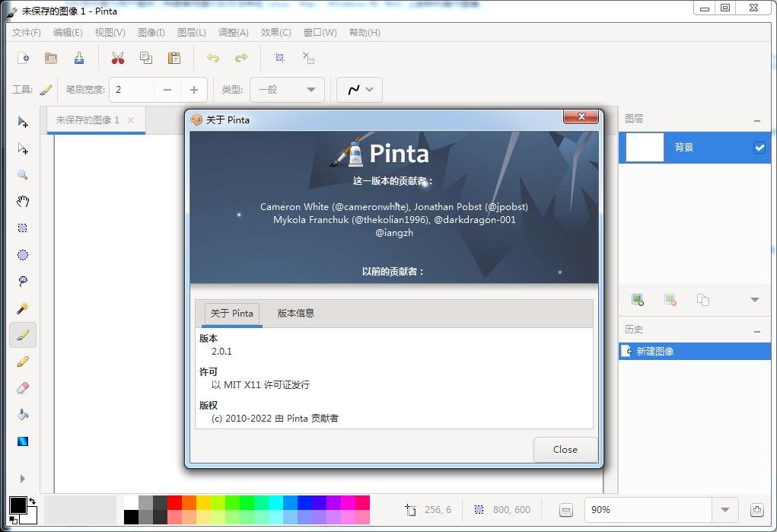Select the Gradient tool

(x=23, y=441)
